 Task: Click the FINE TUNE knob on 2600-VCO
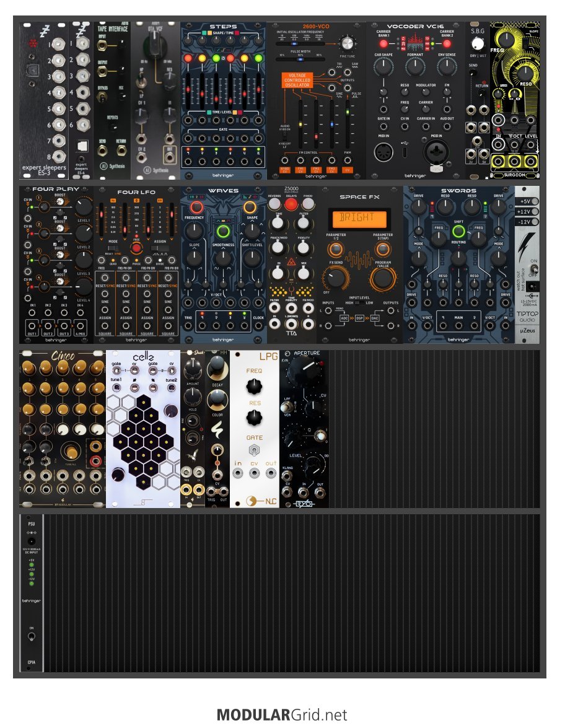coord(347,43)
